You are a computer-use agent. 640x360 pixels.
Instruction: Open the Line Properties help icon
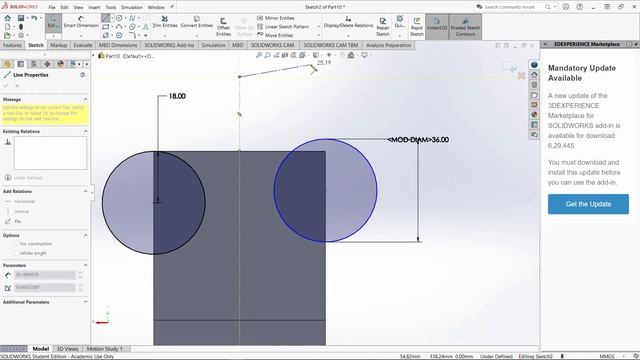point(82,75)
